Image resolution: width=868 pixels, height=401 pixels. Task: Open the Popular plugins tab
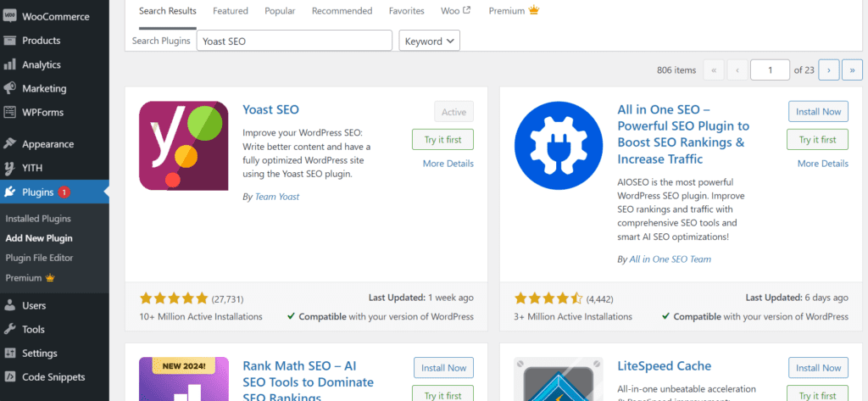pyautogui.click(x=280, y=10)
